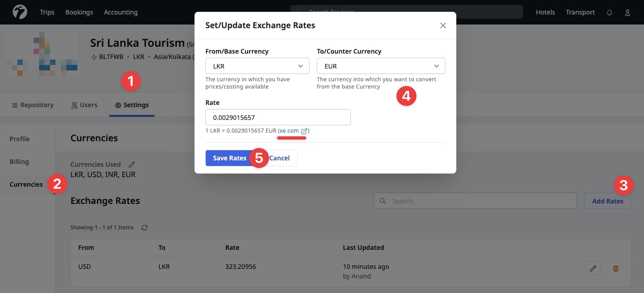Cancel the exchange rate dialog
This screenshot has height=293, width=644.
click(279, 158)
